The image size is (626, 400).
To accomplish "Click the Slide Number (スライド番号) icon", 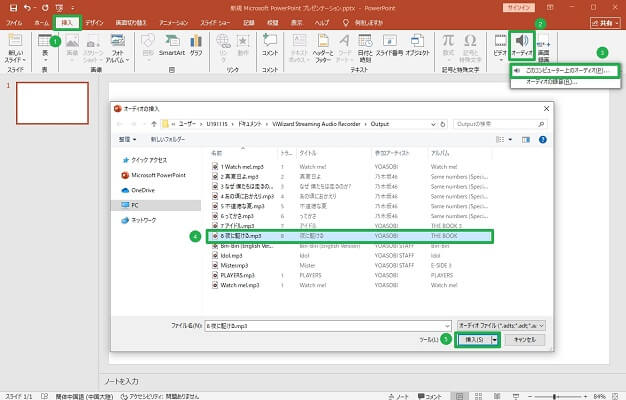I will (x=389, y=45).
